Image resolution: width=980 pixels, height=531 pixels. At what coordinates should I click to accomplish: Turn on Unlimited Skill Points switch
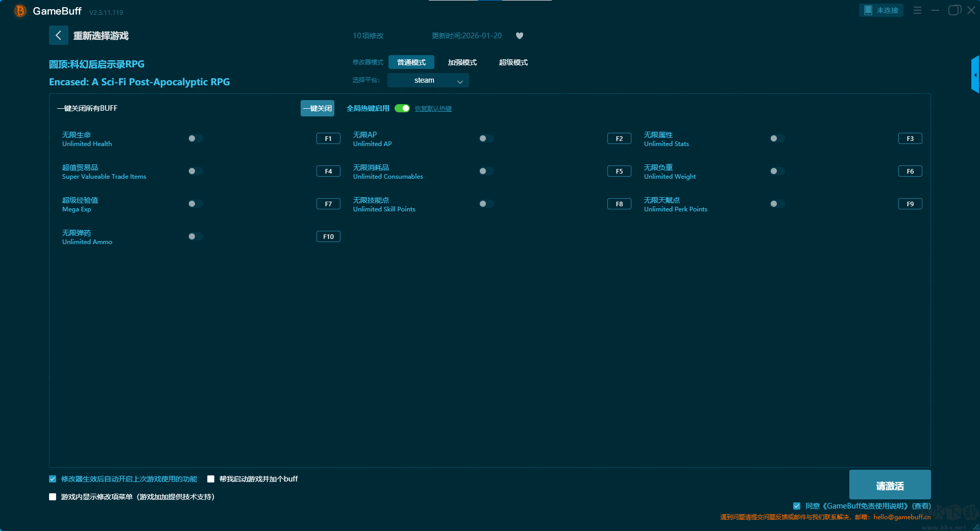pos(486,204)
